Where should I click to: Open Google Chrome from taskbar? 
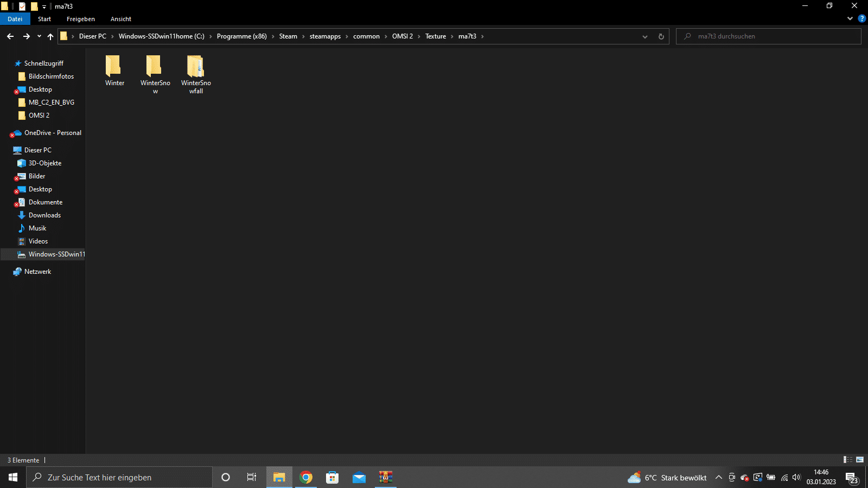[x=306, y=477]
